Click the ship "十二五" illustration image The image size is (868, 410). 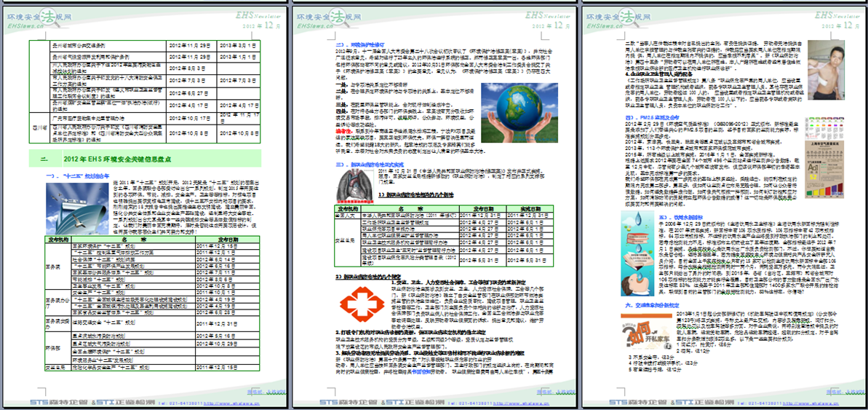point(77,208)
